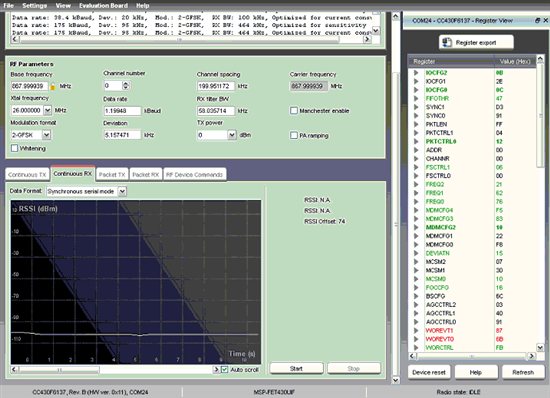Screen dimensions: 550x398
Task: Toggle the Whitening checkbox
Action: (15, 148)
